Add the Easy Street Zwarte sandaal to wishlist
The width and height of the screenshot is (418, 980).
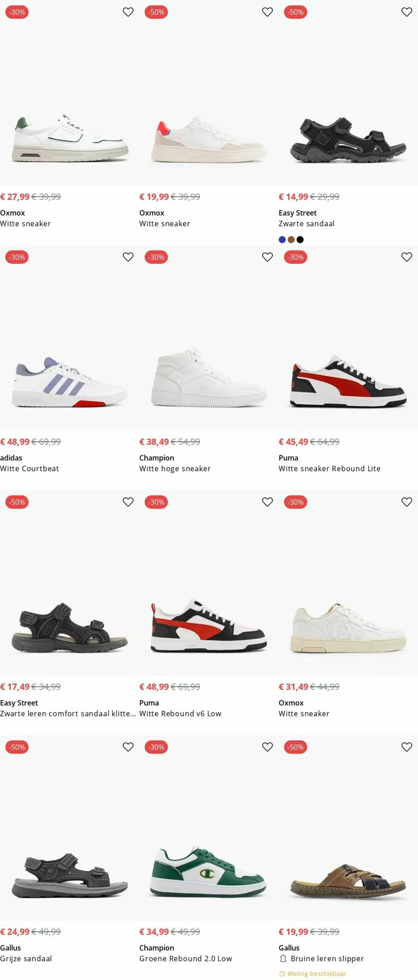(x=407, y=12)
